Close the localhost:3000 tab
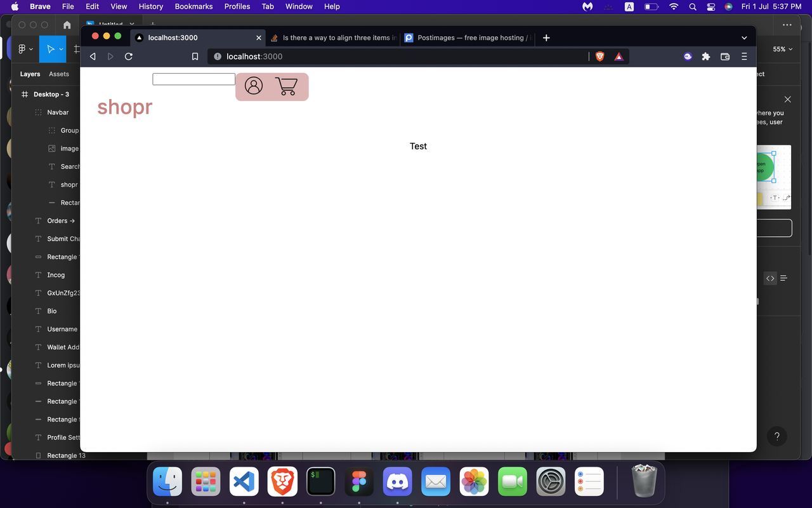The height and width of the screenshot is (508, 812). (259, 37)
